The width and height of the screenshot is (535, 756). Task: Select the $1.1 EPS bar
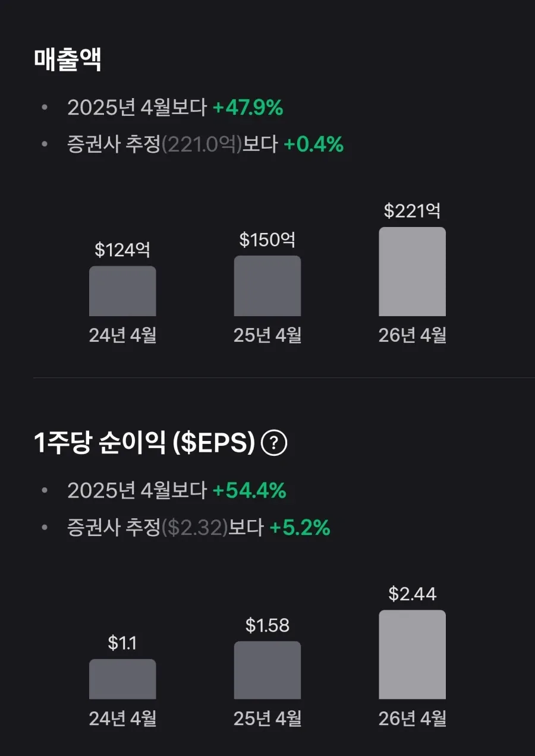[122, 679]
